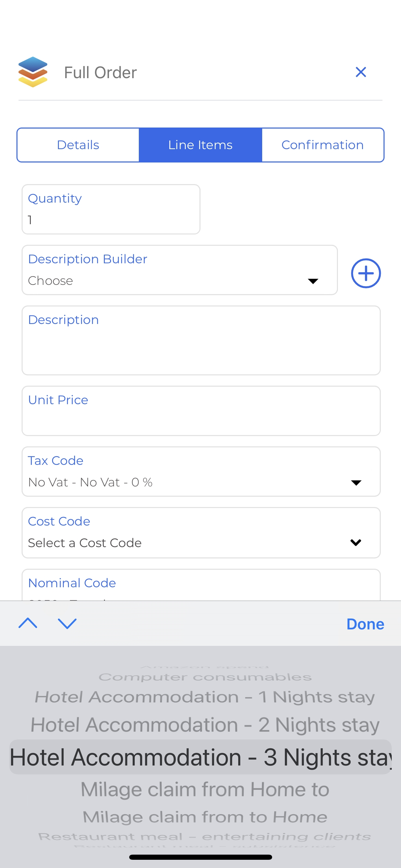Select the Line Items tab
Screen dimensions: 401x868
coord(200,145)
